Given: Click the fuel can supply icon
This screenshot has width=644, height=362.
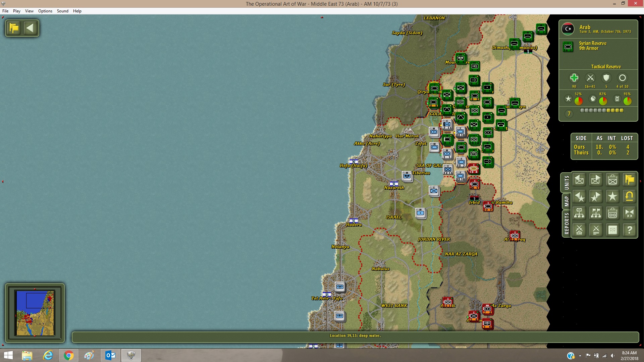Looking at the screenshot, I should pyautogui.click(x=617, y=99).
